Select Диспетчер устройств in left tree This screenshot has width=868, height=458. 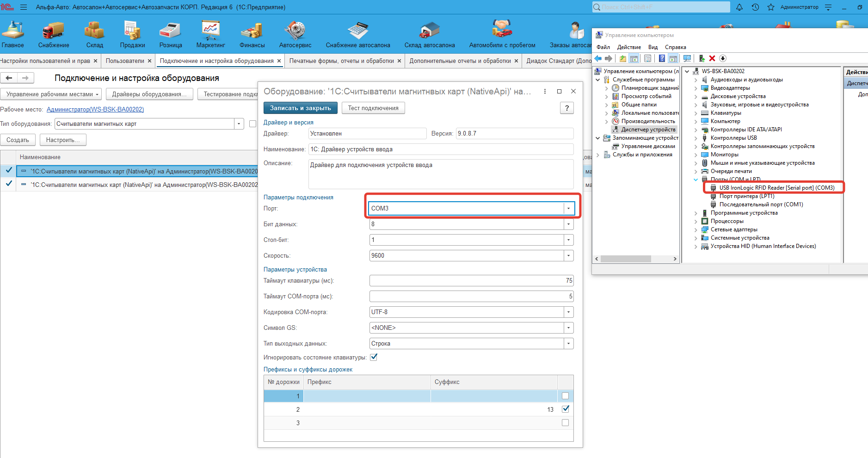pos(648,130)
